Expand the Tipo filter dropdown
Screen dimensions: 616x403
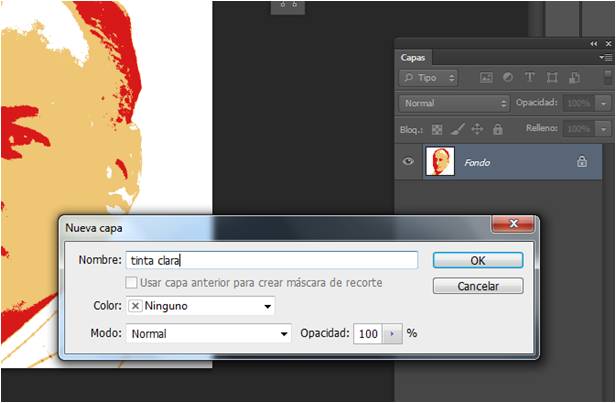click(428, 77)
